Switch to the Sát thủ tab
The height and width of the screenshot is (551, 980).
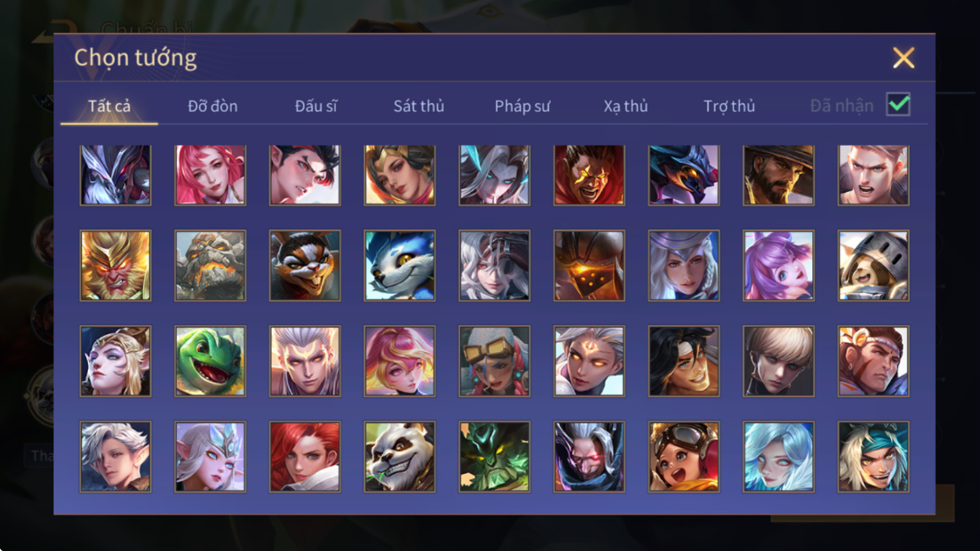click(x=418, y=106)
